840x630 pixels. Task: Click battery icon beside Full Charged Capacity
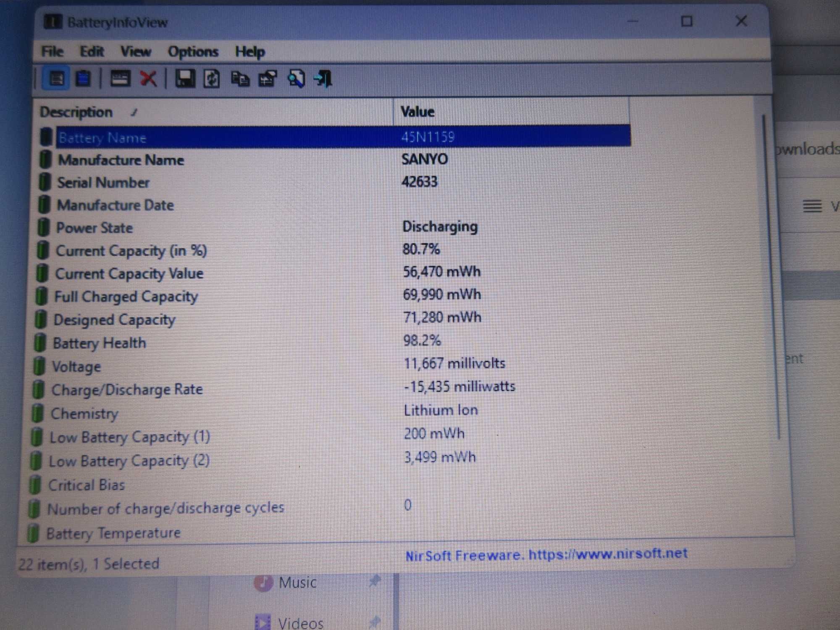click(x=41, y=297)
